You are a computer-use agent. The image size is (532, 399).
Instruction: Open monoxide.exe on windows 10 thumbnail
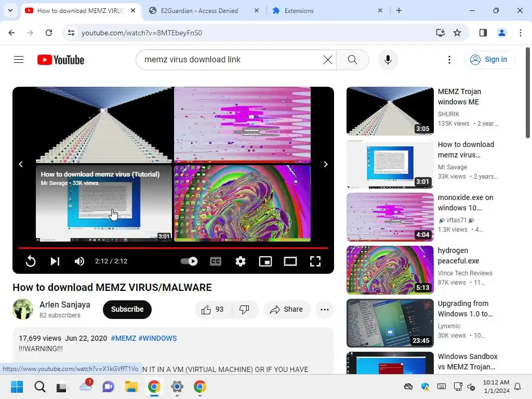click(390, 217)
